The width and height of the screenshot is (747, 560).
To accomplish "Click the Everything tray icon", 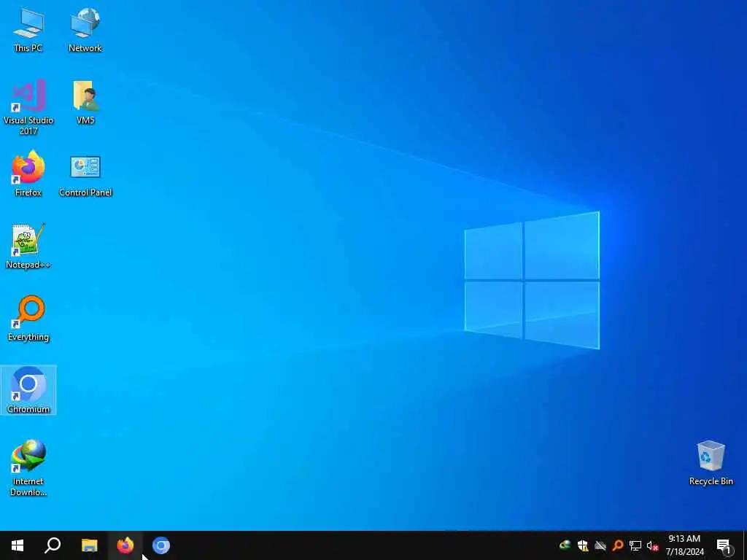I will pos(618,545).
